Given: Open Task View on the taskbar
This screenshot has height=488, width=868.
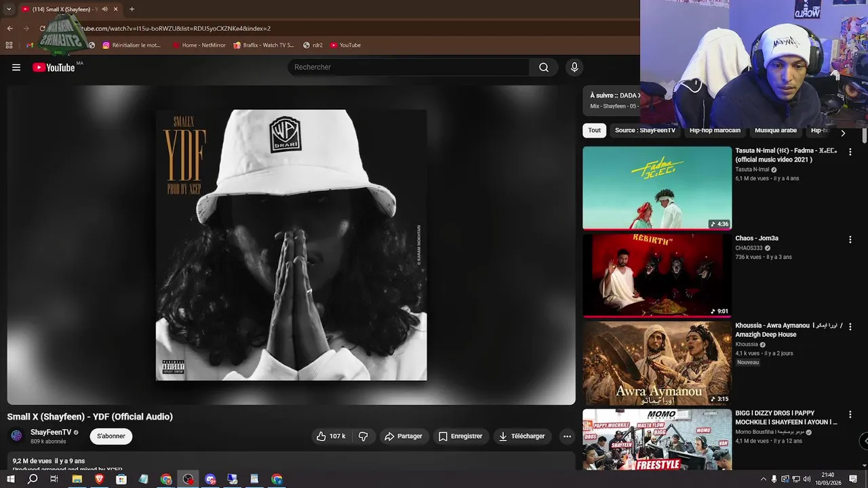Looking at the screenshot, I should pyautogui.click(x=54, y=479).
